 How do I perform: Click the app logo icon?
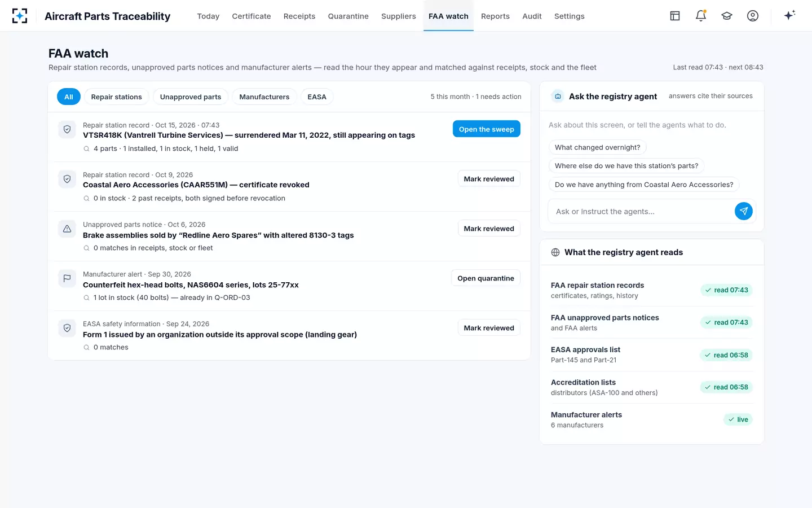click(20, 16)
